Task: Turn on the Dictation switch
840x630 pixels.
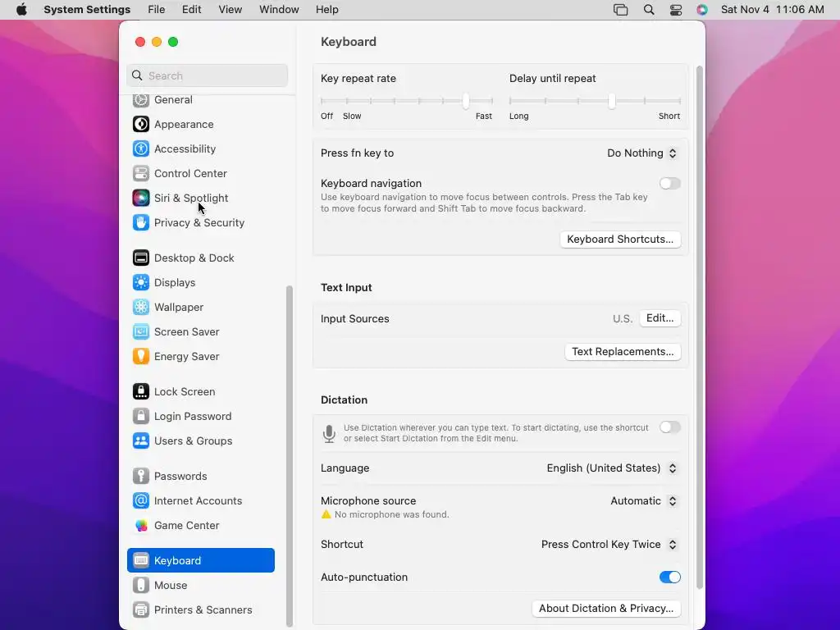Action: click(669, 427)
